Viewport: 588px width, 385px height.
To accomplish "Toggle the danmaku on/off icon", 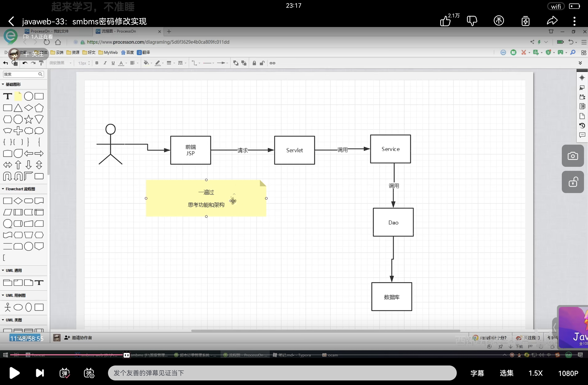I will [x=64, y=373].
